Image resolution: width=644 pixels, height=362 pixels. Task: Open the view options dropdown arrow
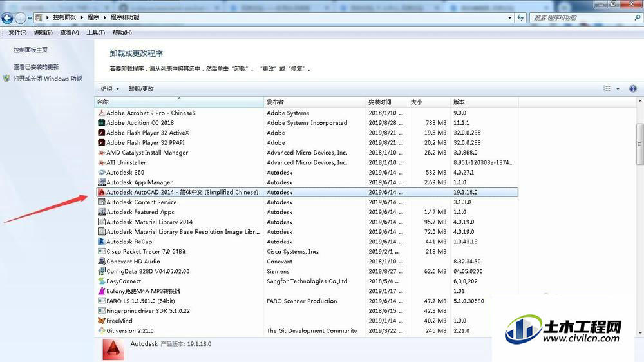point(618,89)
